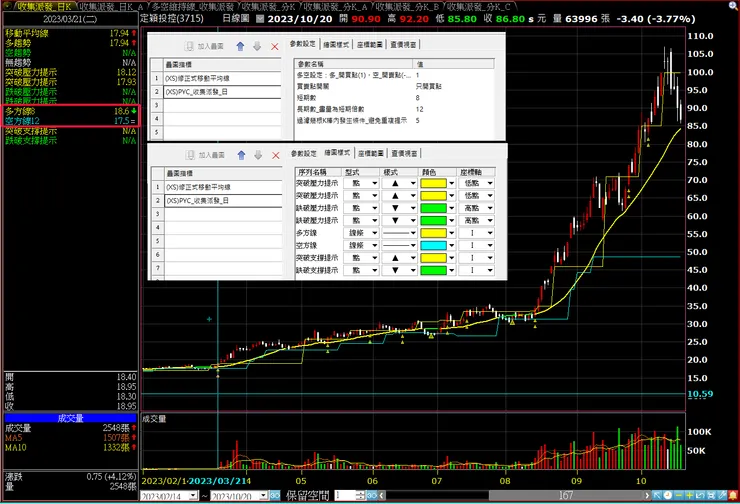
Task: Click 加入疊圖 button in parameter settings panel
Action: (204, 46)
